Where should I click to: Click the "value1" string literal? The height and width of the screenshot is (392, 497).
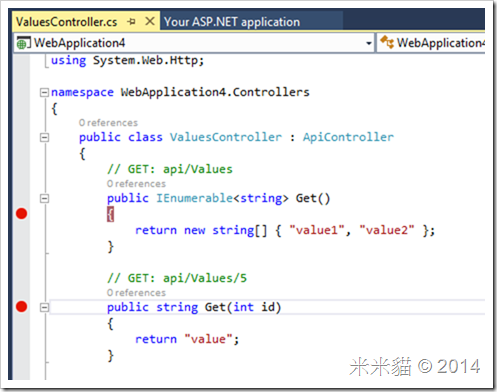317,230
